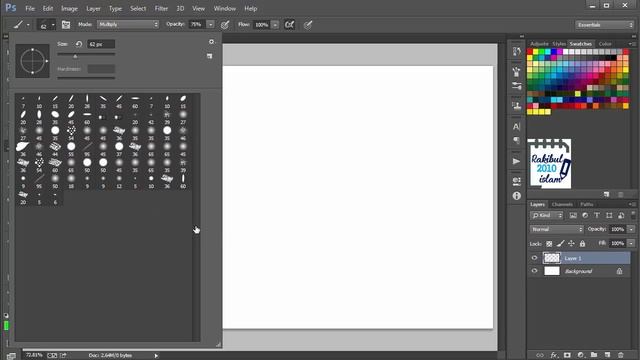Filter layers by adjustment layers icon

pos(585,216)
